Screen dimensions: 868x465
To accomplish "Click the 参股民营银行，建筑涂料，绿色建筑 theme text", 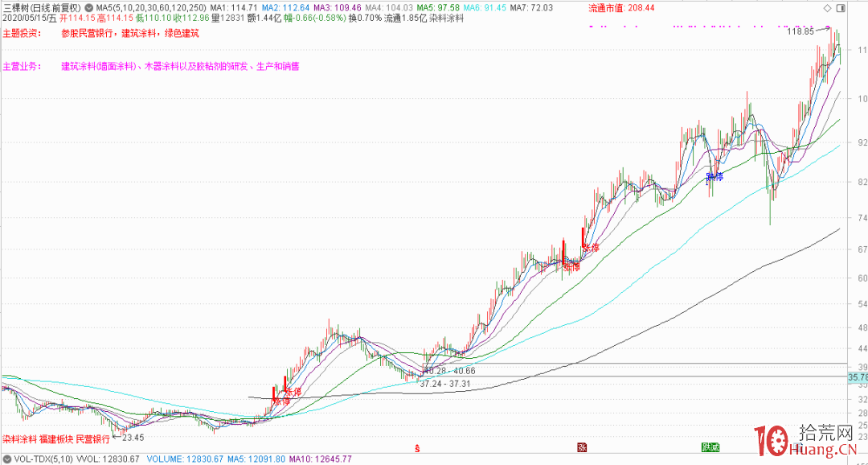I will point(130,33).
